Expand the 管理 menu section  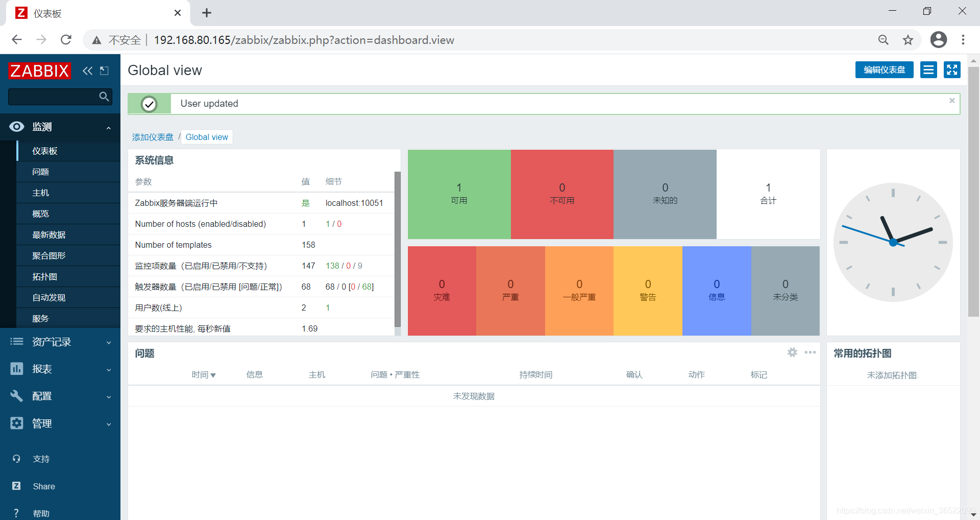tap(109, 424)
